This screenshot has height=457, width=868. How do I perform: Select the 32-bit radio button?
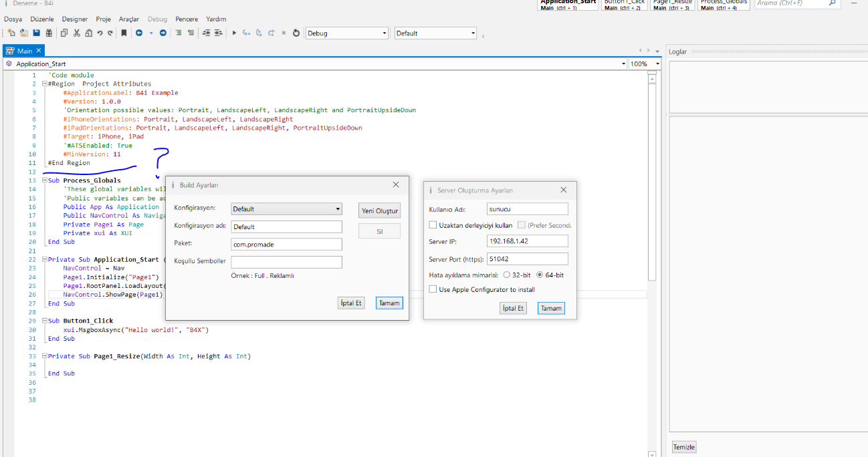507,275
